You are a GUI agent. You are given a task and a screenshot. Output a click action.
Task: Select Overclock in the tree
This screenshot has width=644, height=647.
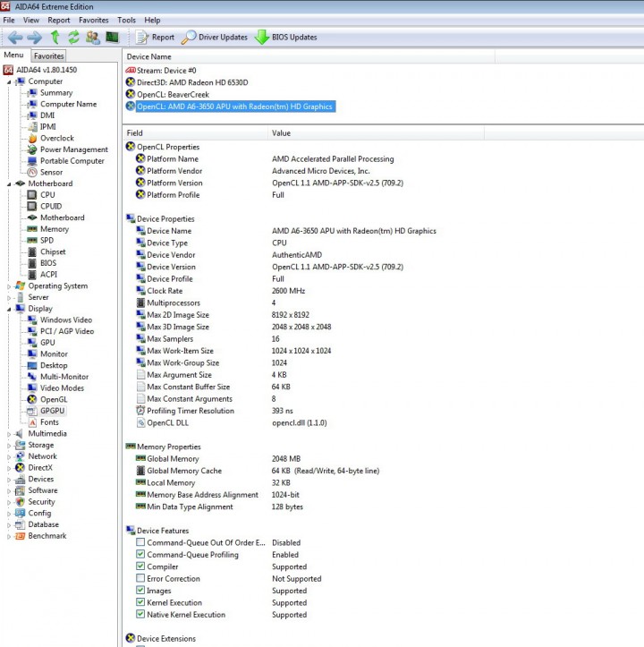(x=57, y=138)
